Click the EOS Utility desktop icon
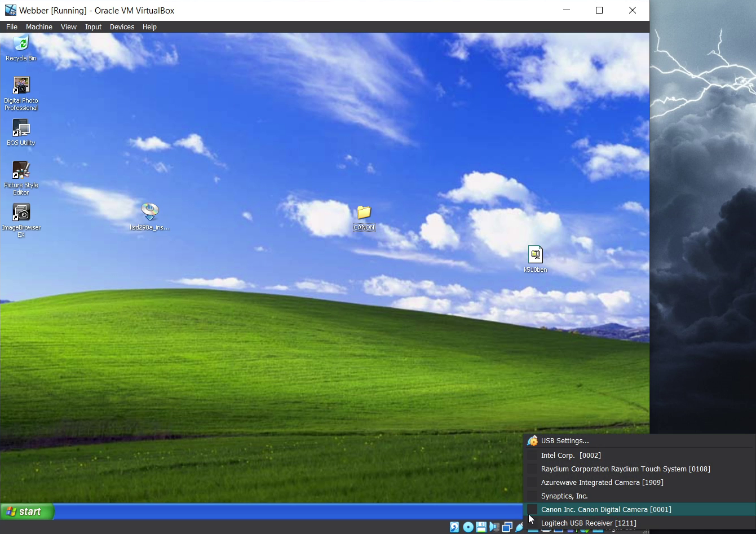Viewport: 756px width, 534px height. point(21,130)
